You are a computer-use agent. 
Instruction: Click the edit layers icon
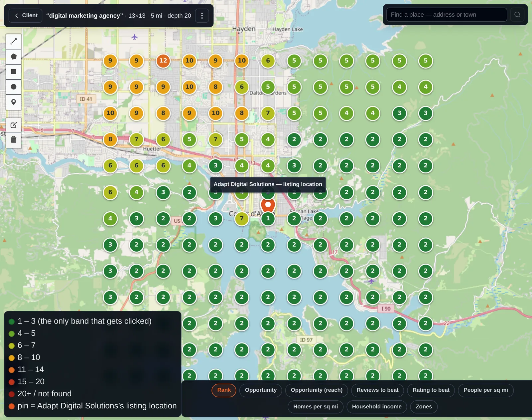(14, 125)
